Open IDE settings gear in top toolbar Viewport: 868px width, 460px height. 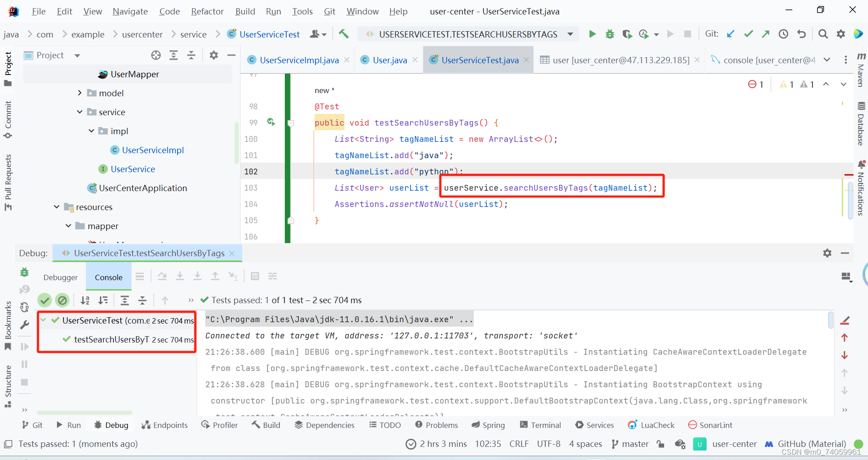[x=840, y=34]
